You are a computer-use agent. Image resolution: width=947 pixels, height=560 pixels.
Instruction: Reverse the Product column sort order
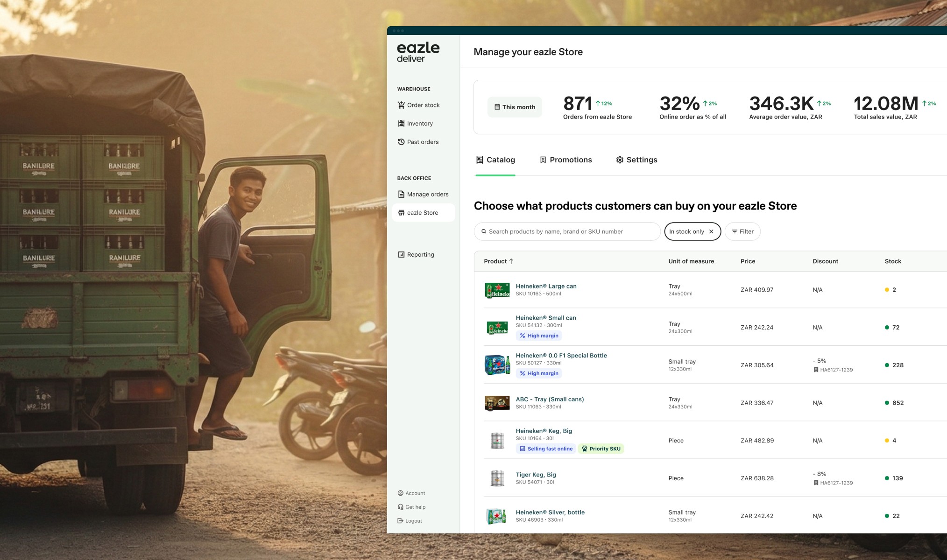[x=511, y=261]
